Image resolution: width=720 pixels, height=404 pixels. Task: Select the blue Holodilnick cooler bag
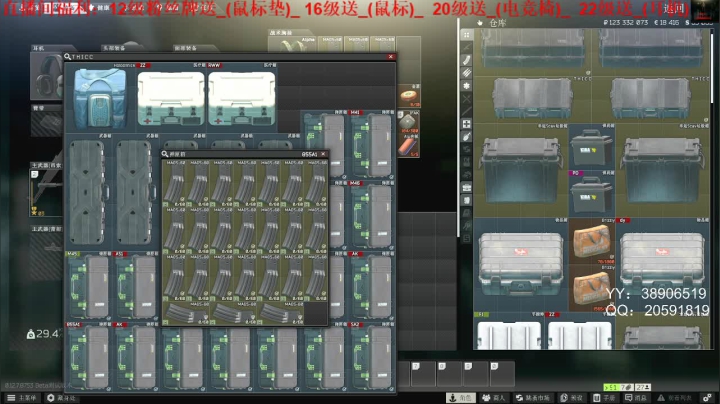point(100,98)
